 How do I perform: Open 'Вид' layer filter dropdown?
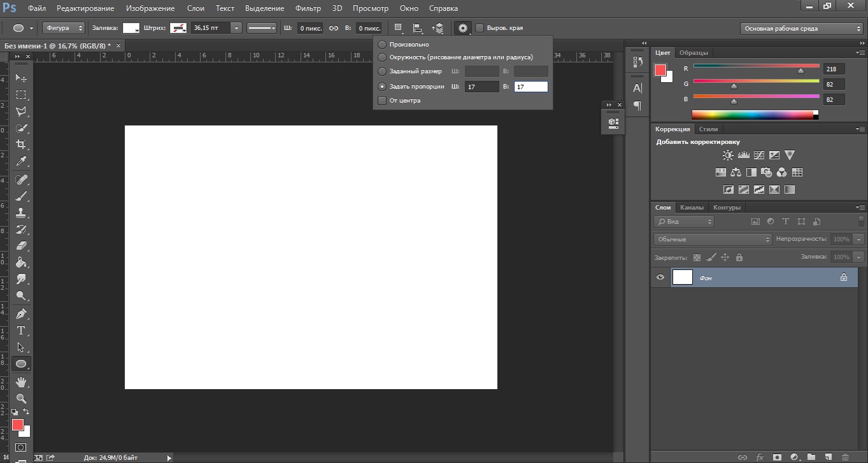click(x=684, y=222)
